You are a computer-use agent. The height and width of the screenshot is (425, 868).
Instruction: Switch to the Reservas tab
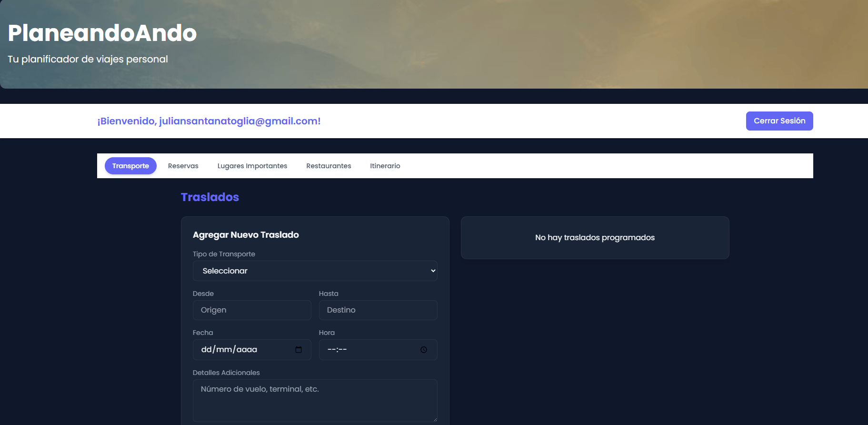183,166
